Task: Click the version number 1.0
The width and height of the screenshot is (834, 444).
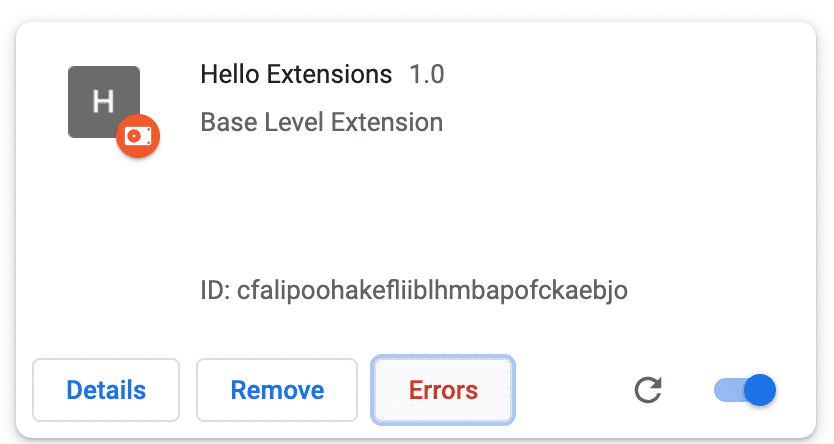Action: pyautogui.click(x=427, y=75)
